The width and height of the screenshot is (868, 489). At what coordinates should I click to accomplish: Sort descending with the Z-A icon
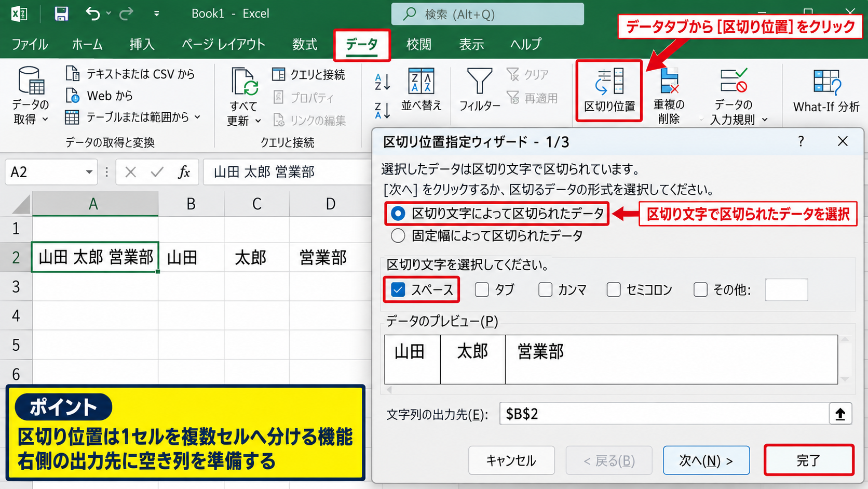[382, 110]
